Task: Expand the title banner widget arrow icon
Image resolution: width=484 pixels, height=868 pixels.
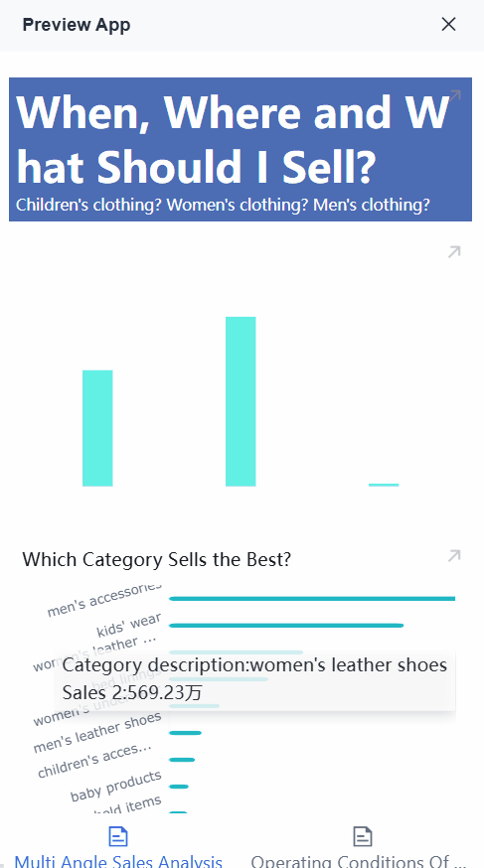Action: pyautogui.click(x=454, y=95)
